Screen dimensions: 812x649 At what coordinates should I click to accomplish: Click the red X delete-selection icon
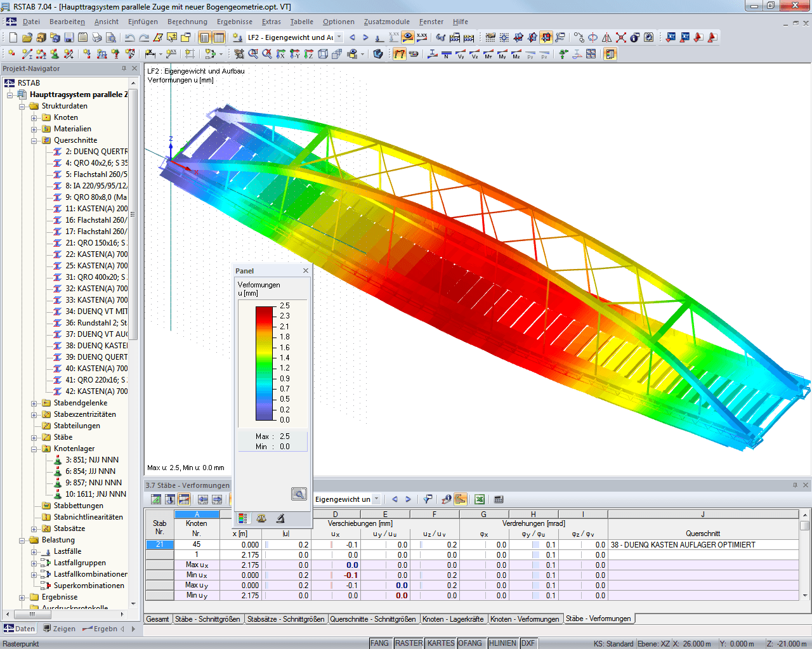(621, 37)
